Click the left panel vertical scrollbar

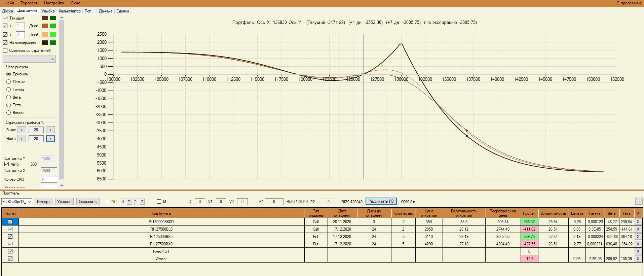[x=62, y=101]
